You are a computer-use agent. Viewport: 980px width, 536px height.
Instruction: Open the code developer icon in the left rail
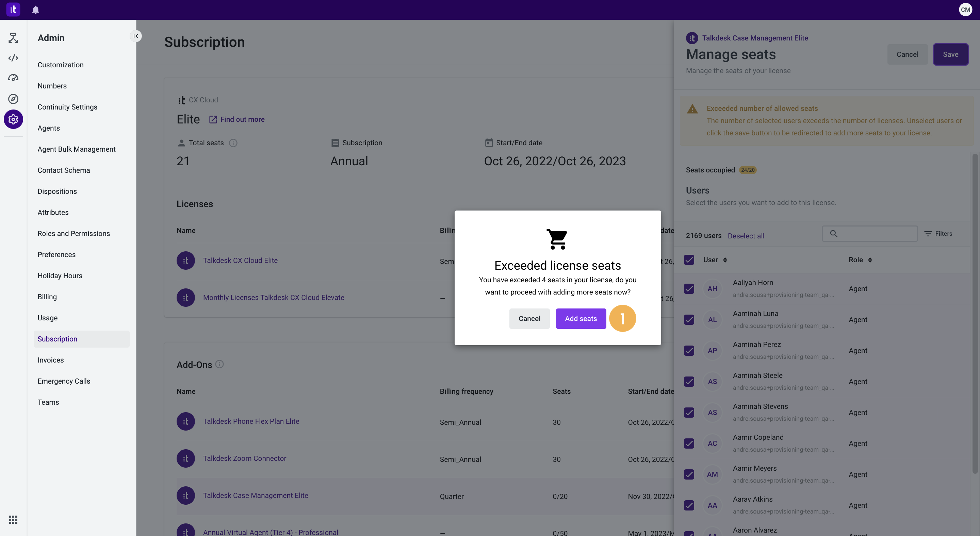13,58
